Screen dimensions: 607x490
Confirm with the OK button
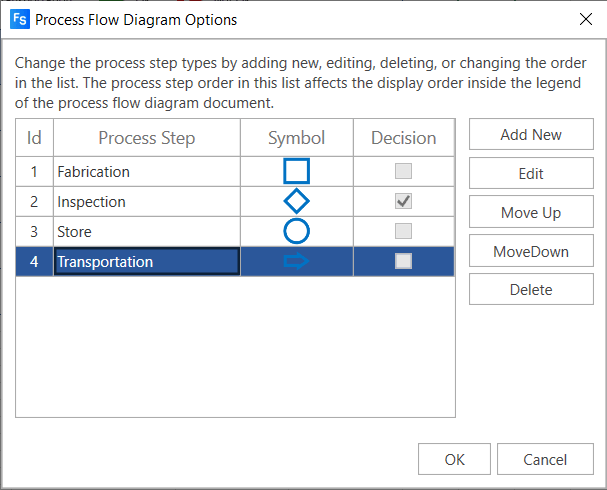point(454,460)
